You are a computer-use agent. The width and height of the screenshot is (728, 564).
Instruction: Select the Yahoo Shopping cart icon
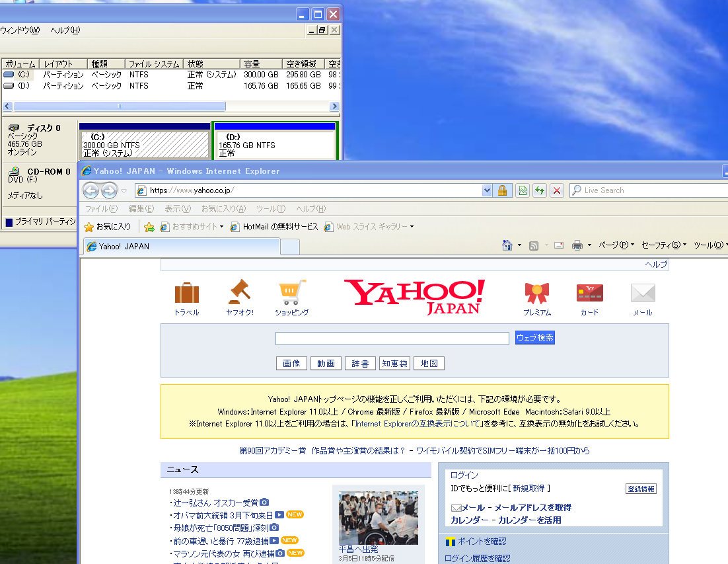tap(291, 291)
